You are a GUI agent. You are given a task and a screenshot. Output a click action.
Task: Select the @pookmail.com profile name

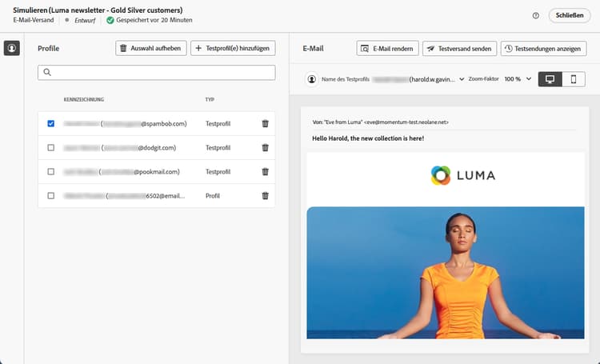click(122, 172)
